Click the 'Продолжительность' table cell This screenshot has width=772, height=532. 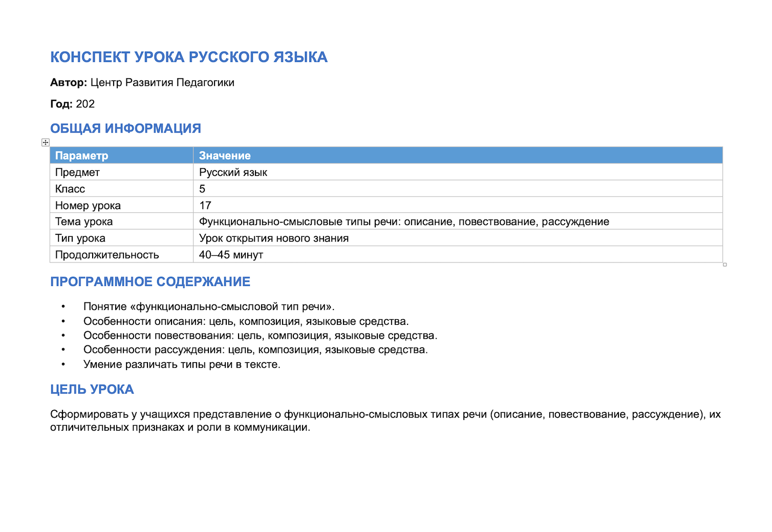tap(121, 254)
